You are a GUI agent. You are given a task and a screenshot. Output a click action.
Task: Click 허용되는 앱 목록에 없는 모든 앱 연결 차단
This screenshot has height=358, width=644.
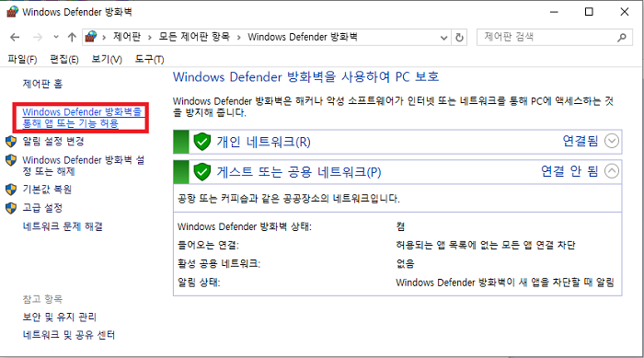[486, 246]
